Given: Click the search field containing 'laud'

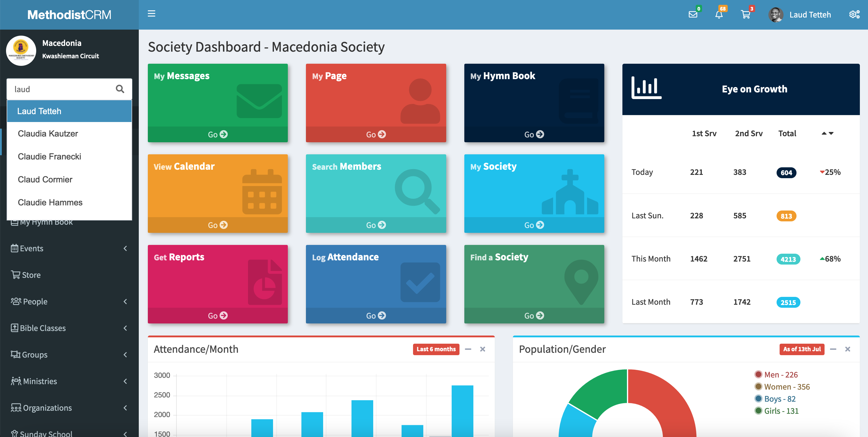Looking at the screenshot, I should (69, 89).
